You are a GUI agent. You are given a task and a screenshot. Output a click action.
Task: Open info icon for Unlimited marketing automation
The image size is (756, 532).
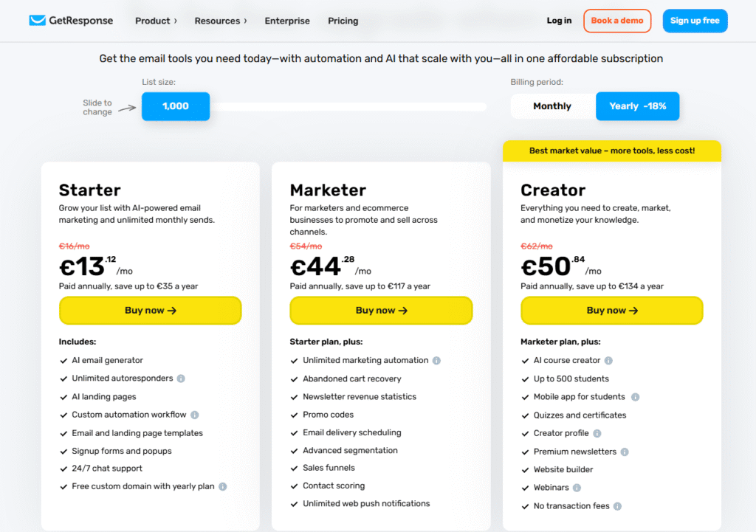click(x=436, y=361)
